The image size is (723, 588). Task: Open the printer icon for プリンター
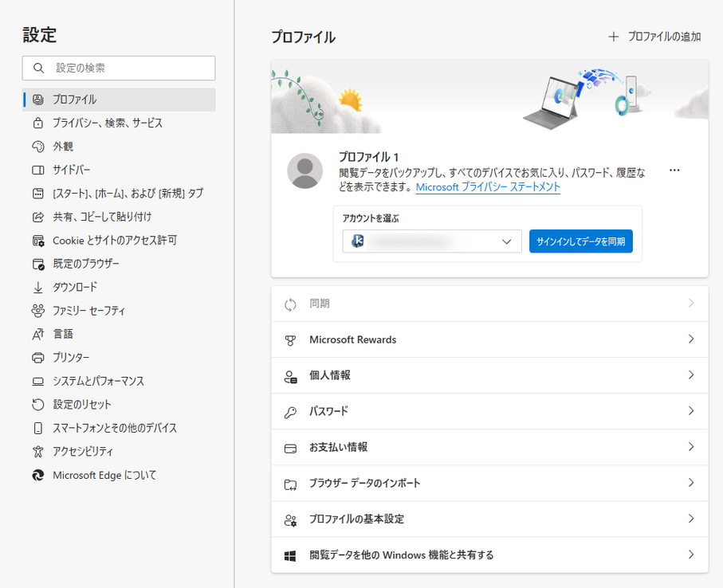[37, 358]
